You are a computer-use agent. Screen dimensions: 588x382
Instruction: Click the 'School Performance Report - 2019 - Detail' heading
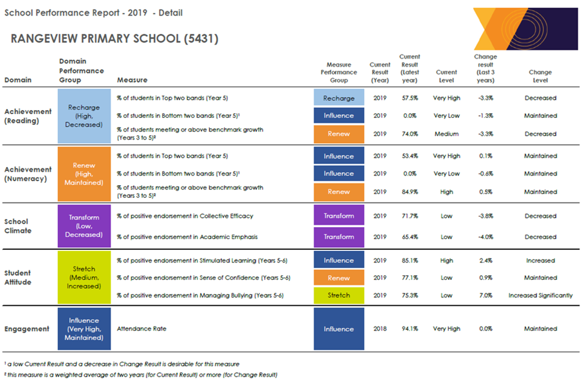[x=94, y=13]
